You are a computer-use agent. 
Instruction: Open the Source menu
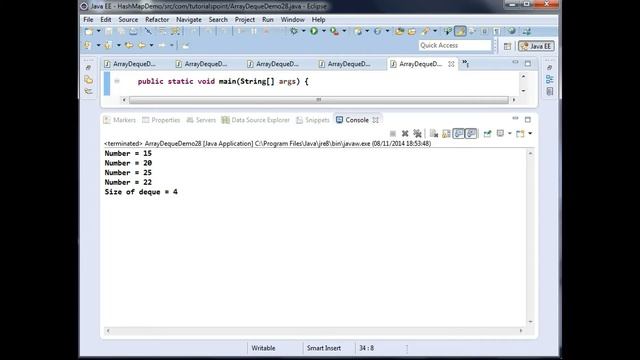pyautogui.click(x=128, y=20)
